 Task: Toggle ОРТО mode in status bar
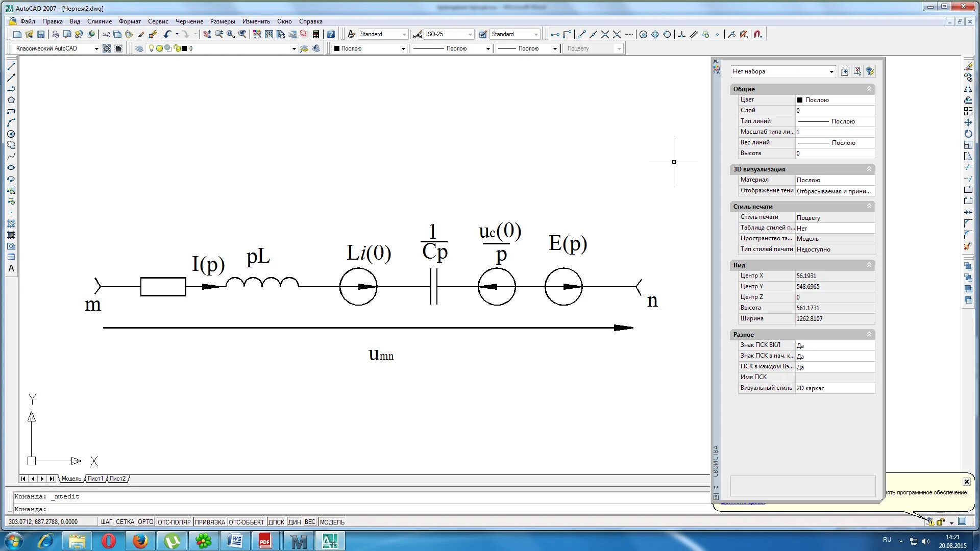coord(145,522)
